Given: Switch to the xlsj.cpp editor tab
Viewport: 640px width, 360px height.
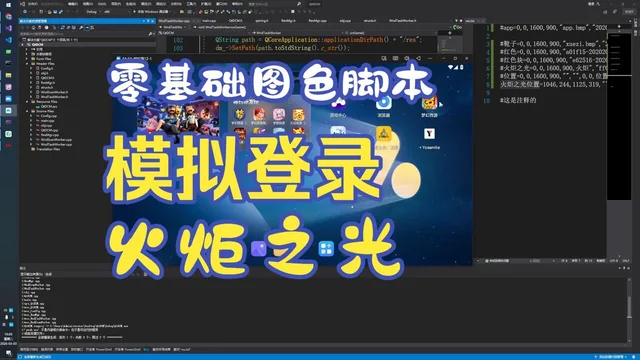Looking at the screenshot, I should click(x=345, y=20).
